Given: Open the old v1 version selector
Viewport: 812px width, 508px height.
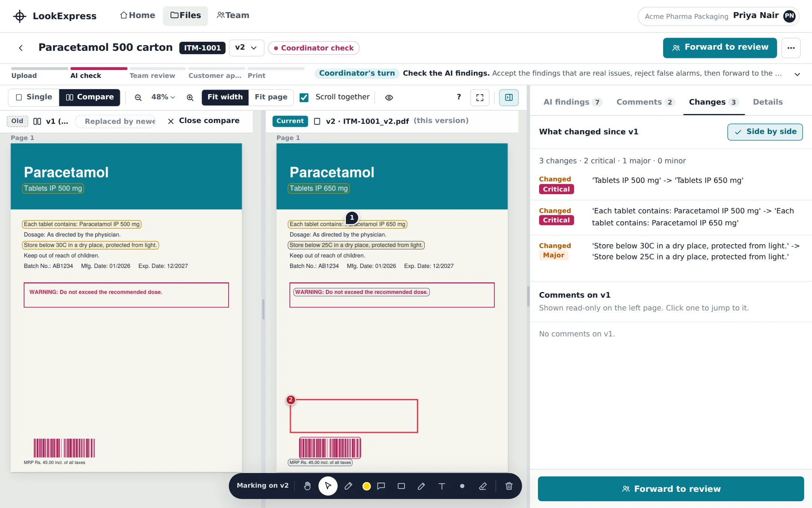Looking at the screenshot, I should 51,121.
